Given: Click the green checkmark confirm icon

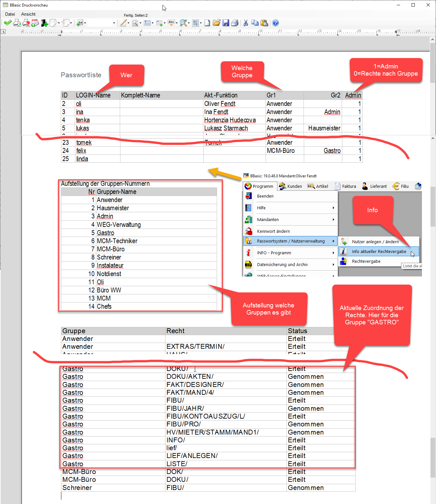Looking at the screenshot, I should click(x=8, y=23).
